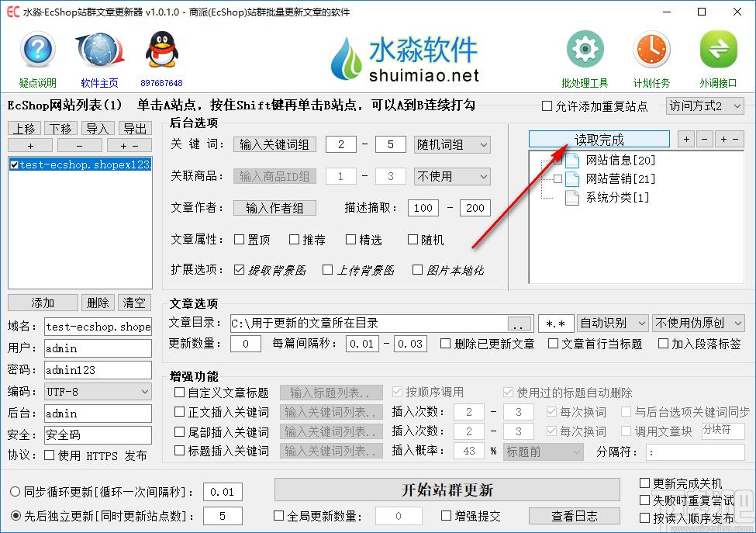Check 加入段落标签 option
The width and height of the screenshot is (756, 533).
coord(664,344)
